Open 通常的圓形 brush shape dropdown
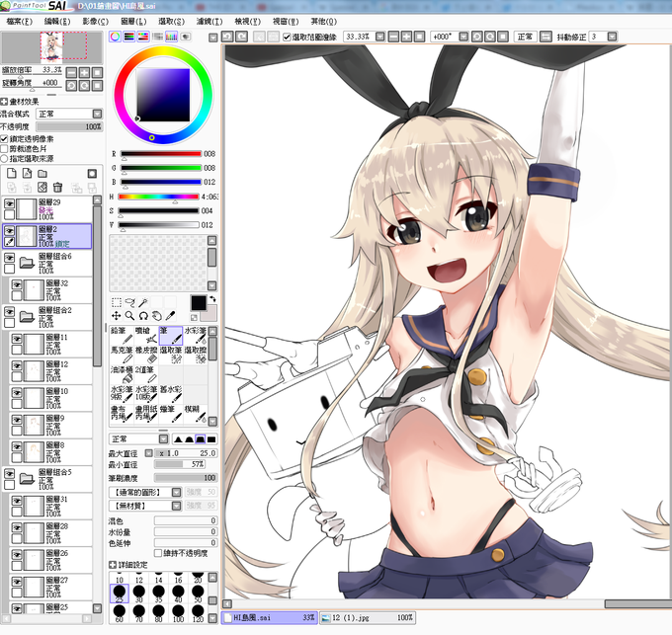The height and width of the screenshot is (635, 672). click(x=176, y=493)
